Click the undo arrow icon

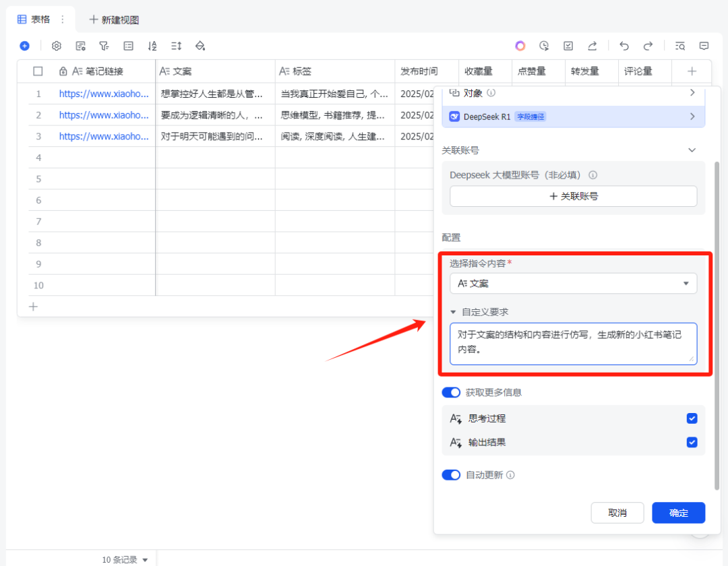[x=624, y=46]
